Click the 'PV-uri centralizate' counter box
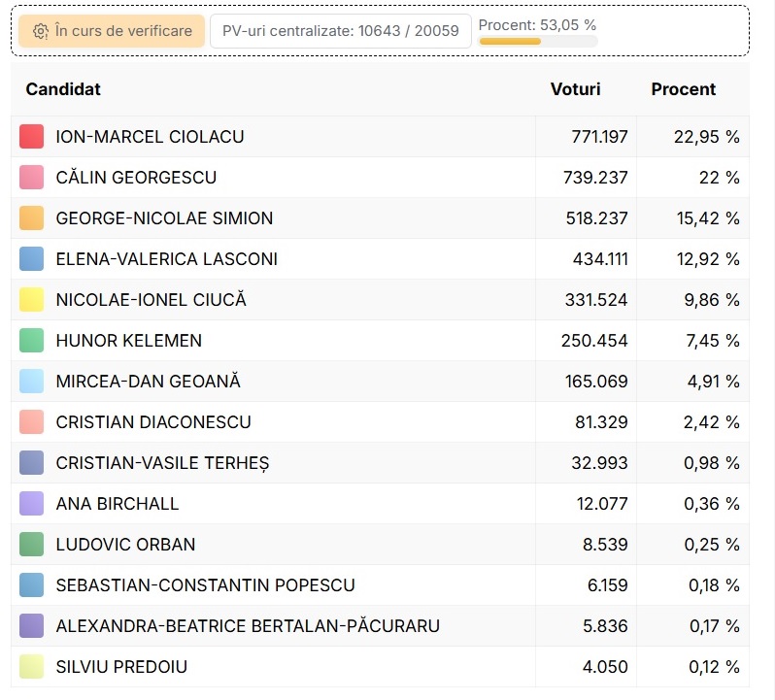Image resolution: width=775 pixels, height=700 pixels. pos(340,31)
